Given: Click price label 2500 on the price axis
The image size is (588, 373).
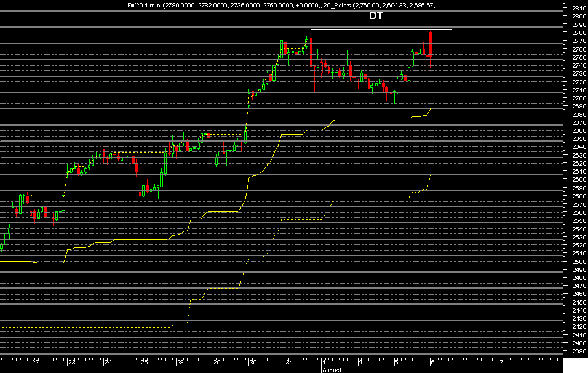Looking at the screenshot, I should (580, 262).
